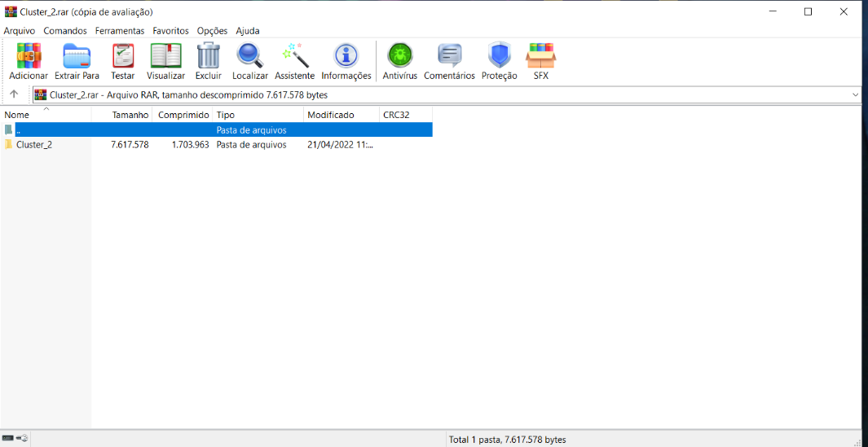
Task: Minimize the WinRAR window
Action: pos(773,11)
